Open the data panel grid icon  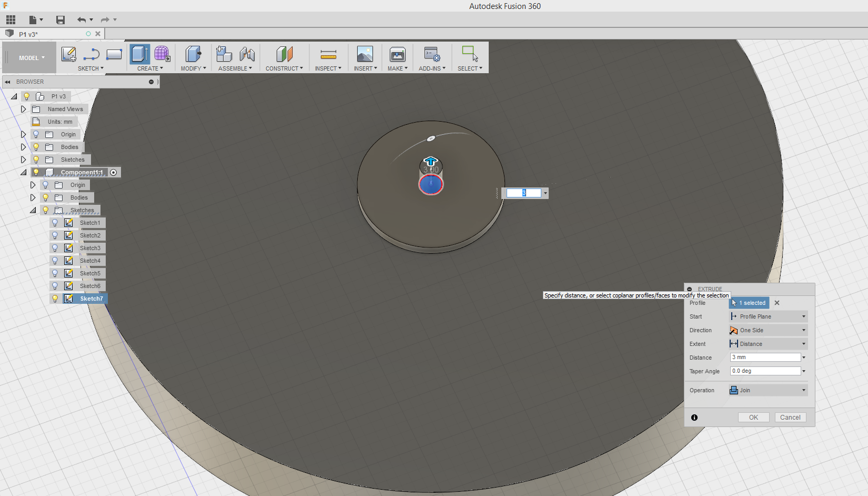coord(11,20)
